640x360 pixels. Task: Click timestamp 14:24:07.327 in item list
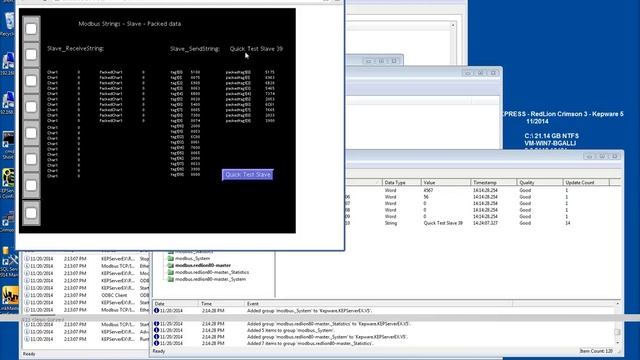click(485, 223)
